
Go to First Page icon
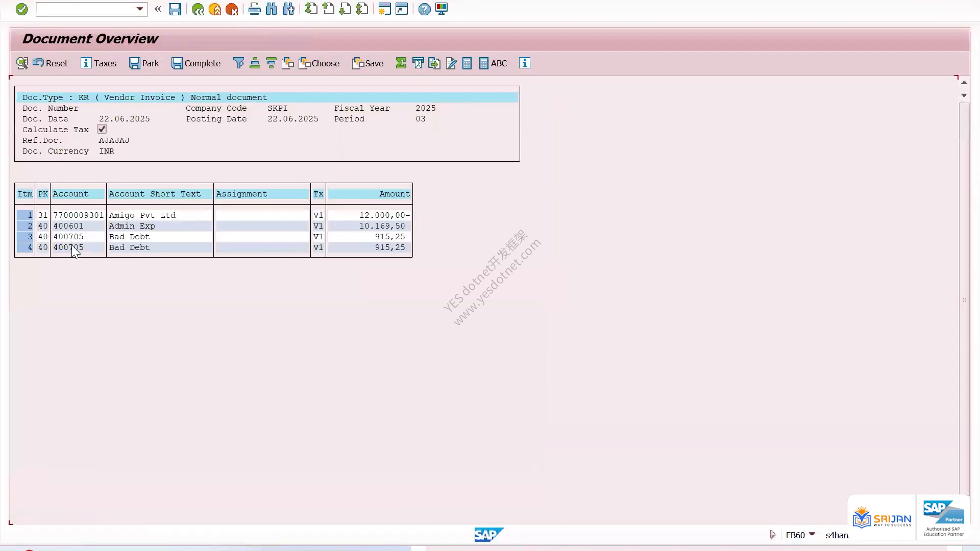point(311,9)
